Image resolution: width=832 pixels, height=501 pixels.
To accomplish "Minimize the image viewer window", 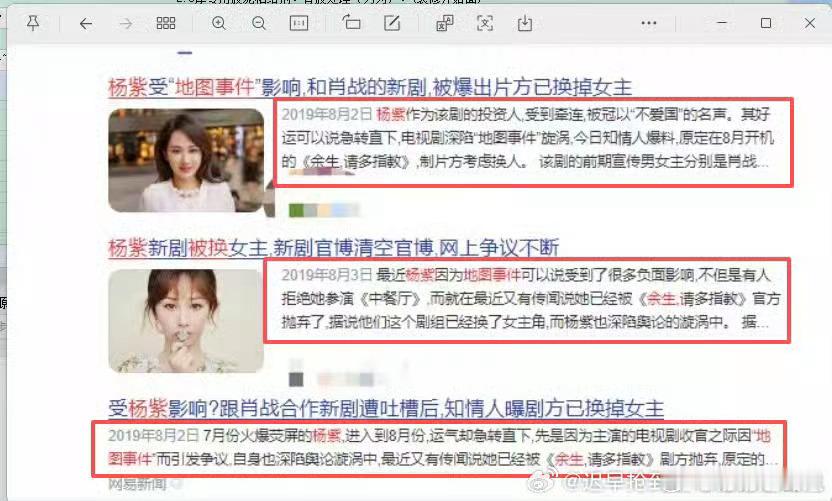I will [x=722, y=23].
